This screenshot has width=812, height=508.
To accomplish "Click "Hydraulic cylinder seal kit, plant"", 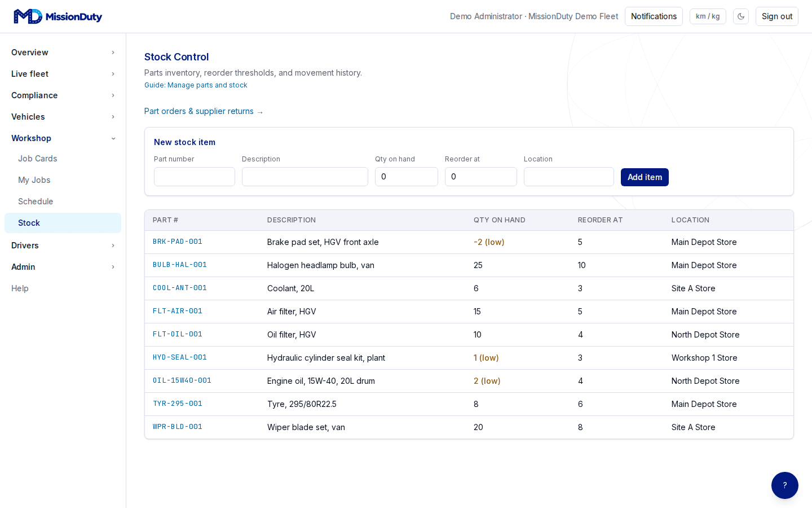I will pos(326,358).
